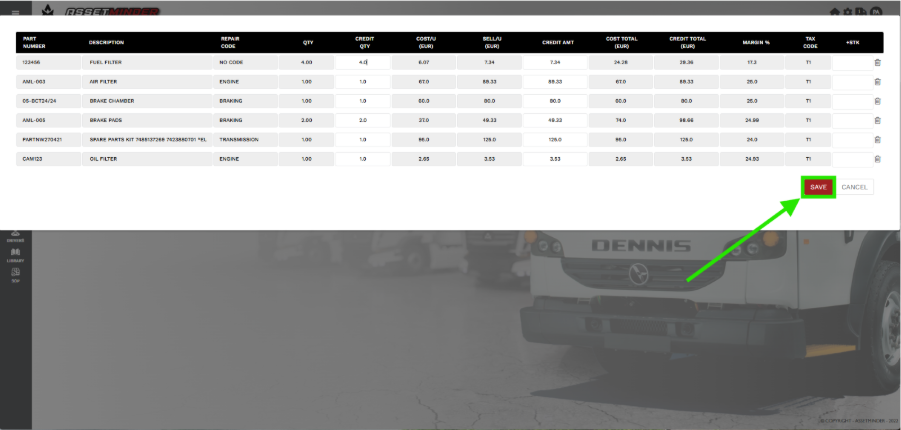This screenshot has width=901, height=430.
Task: Click the AIR FILTER description cell
Action: 148,82
